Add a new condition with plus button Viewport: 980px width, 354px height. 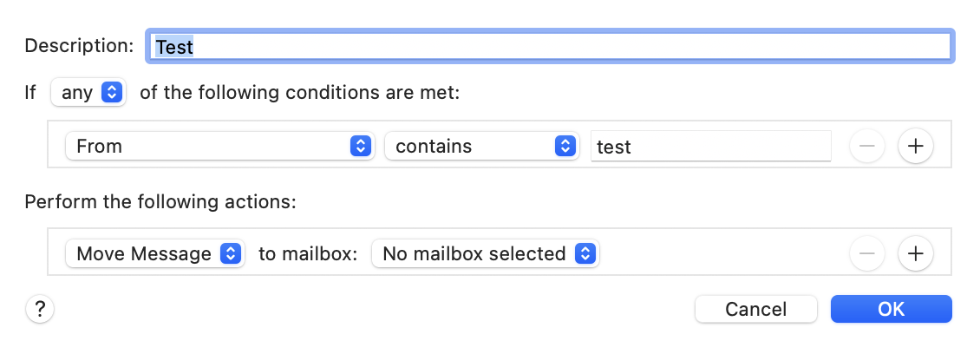tap(915, 147)
